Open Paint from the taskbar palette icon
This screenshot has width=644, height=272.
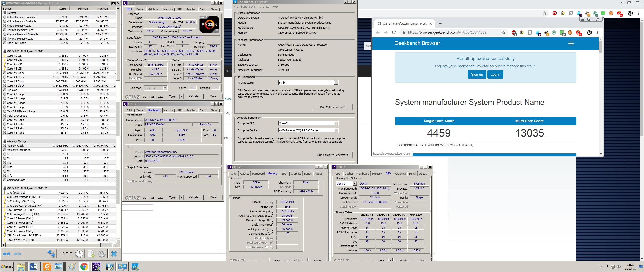pos(72,267)
